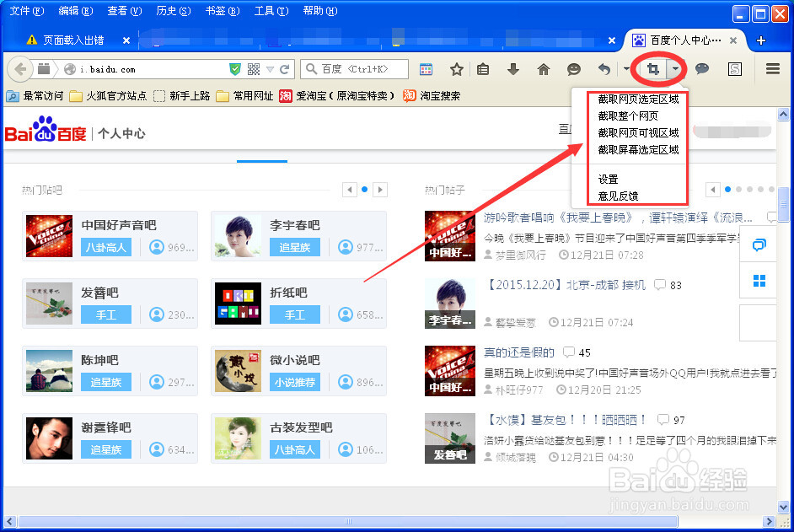Reload the page with the refresh icon
The image size is (794, 532).
pos(285,69)
